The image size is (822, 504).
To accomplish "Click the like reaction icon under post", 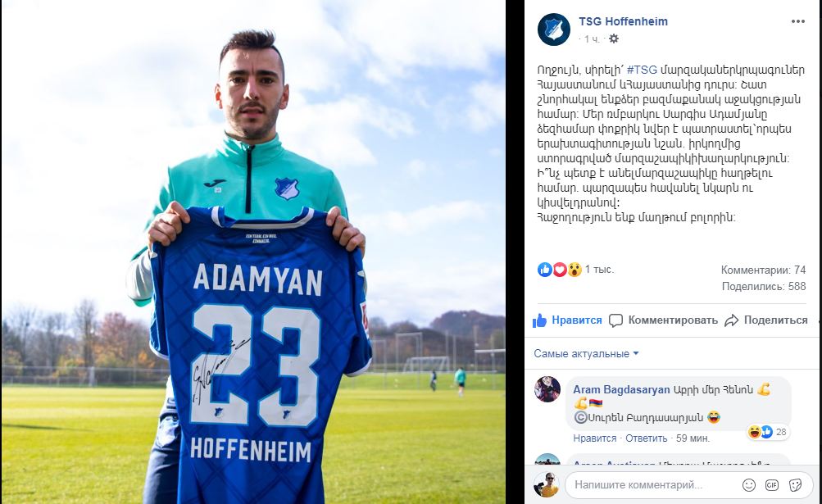I will coord(545,270).
